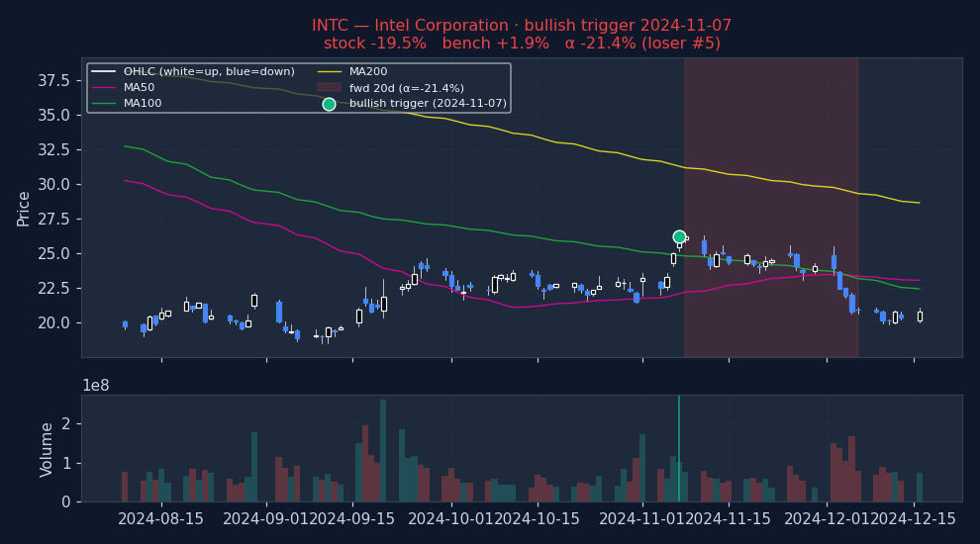The image size is (980, 544).
Task: Click the 37.5 price axis tick label
Action: point(52,80)
